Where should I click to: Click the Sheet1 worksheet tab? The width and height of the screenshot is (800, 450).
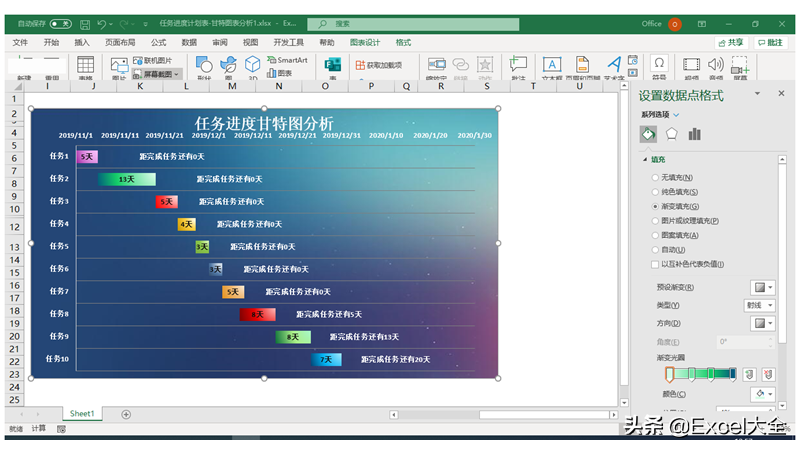click(82, 414)
